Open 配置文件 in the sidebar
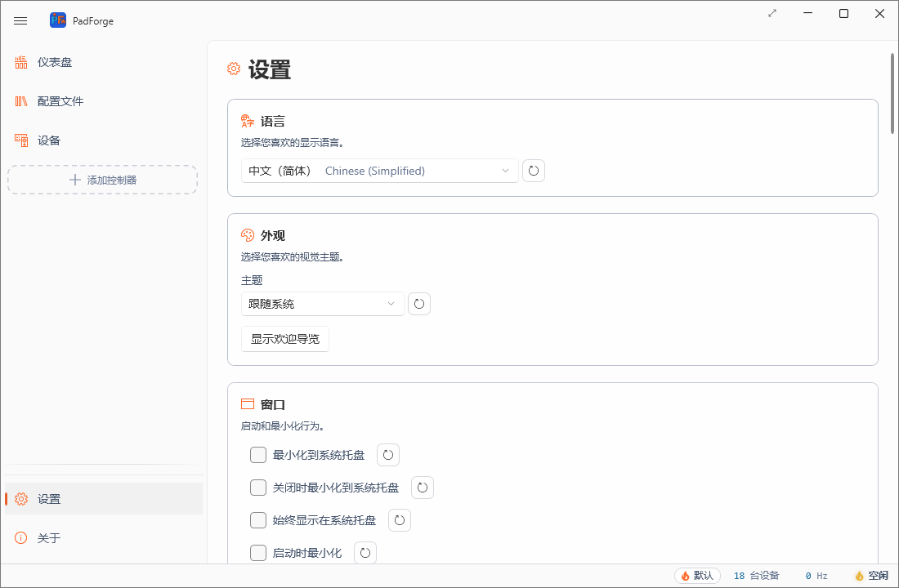This screenshot has height=588, width=899. tap(104, 101)
